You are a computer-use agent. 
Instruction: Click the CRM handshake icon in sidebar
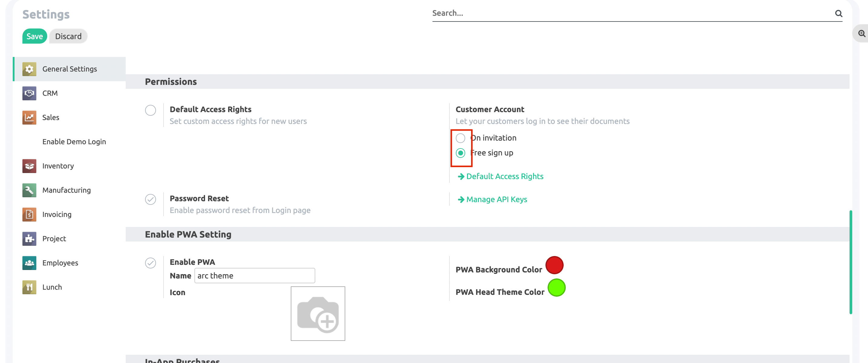point(29,93)
